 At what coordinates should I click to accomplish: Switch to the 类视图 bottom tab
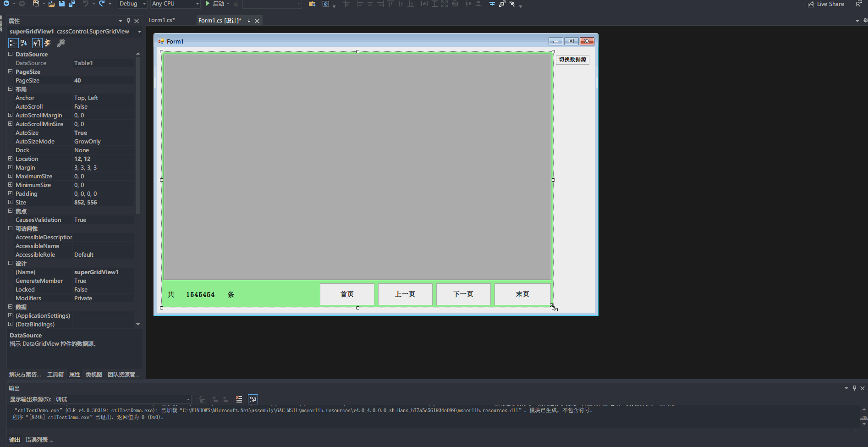point(94,375)
